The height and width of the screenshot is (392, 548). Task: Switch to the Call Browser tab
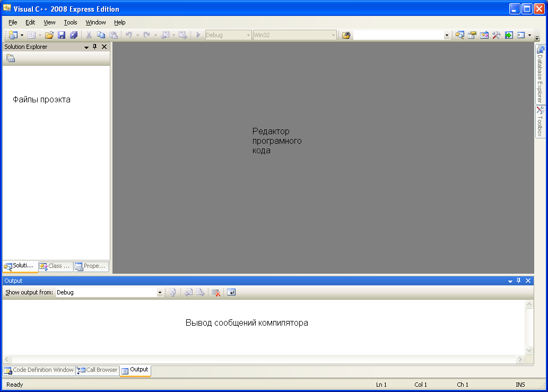click(98, 370)
